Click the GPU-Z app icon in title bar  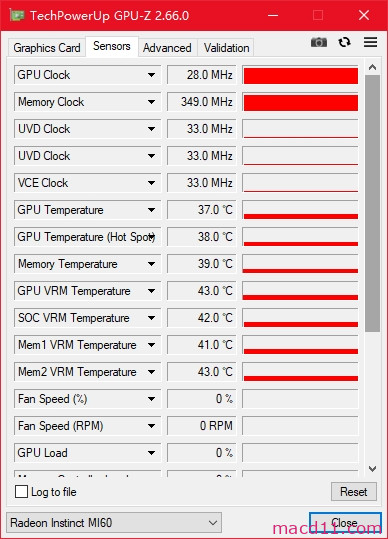17,15
